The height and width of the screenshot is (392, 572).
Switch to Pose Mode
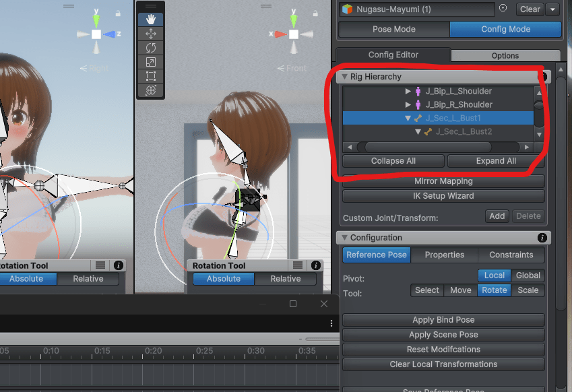[393, 29]
